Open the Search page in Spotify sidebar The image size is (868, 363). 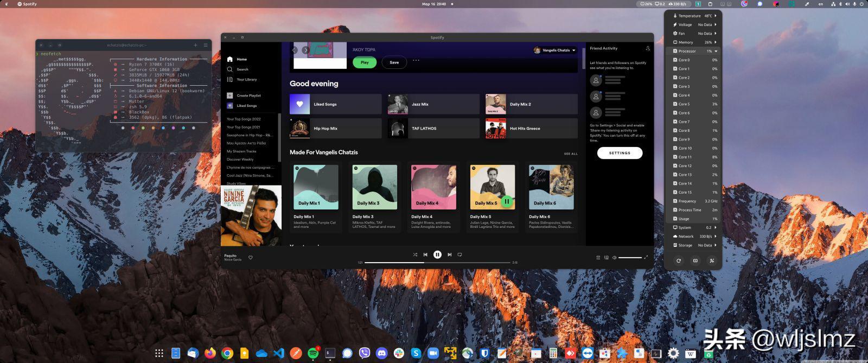242,69
